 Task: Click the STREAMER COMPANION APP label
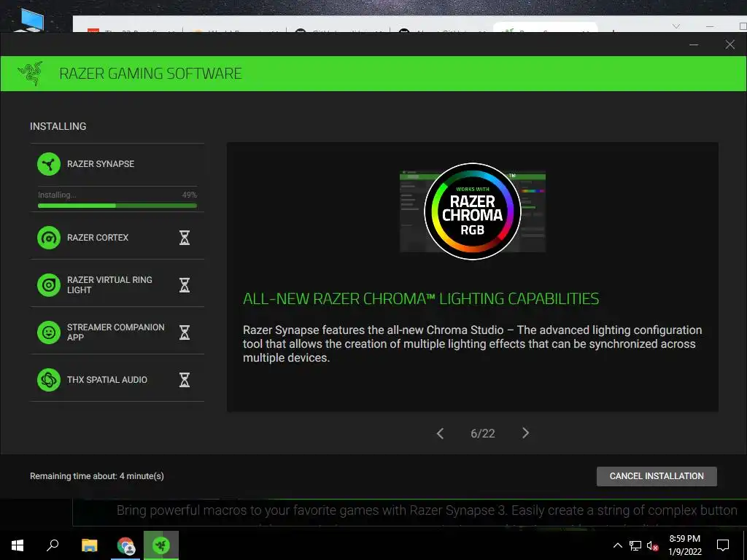pos(116,332)
